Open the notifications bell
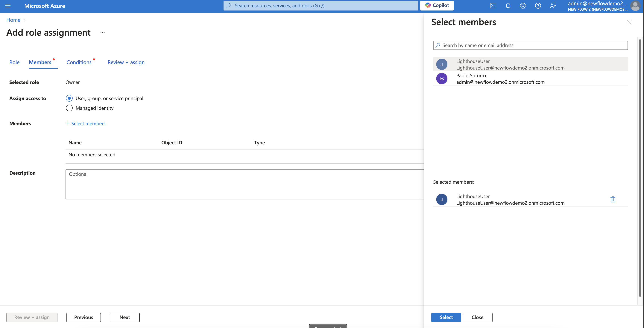The width and height of the screenshot is (644, 328). [508, 5]
